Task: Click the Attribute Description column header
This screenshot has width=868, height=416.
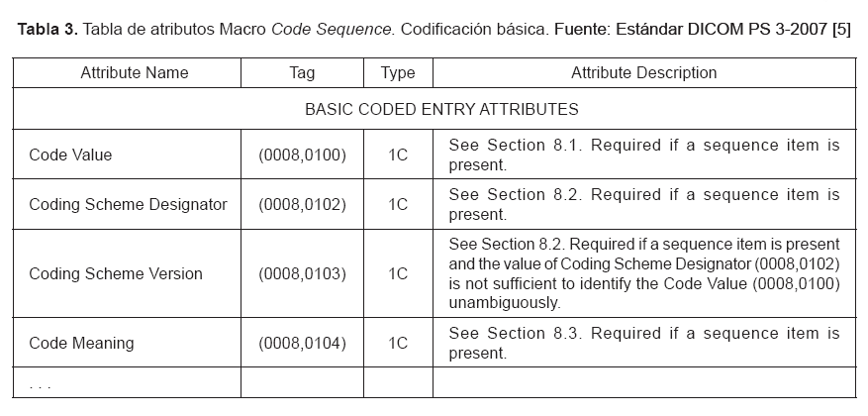Action: pyautogui.click(x=643, y=73)
